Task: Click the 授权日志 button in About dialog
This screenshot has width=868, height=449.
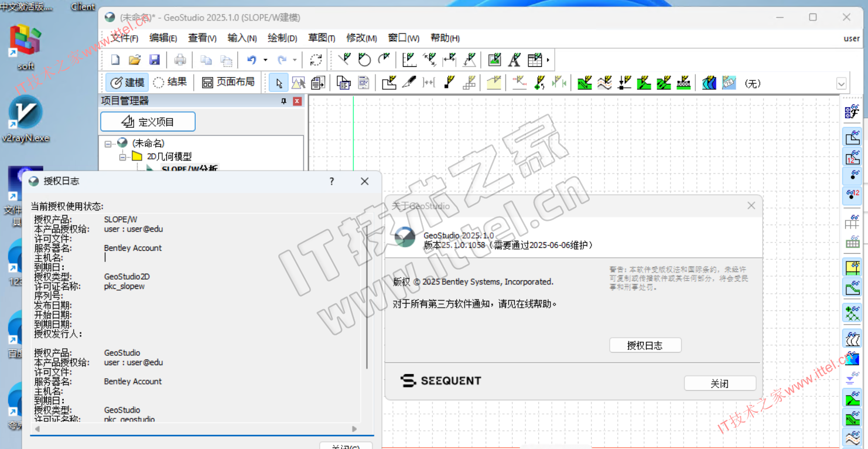Action: (645, 345)
